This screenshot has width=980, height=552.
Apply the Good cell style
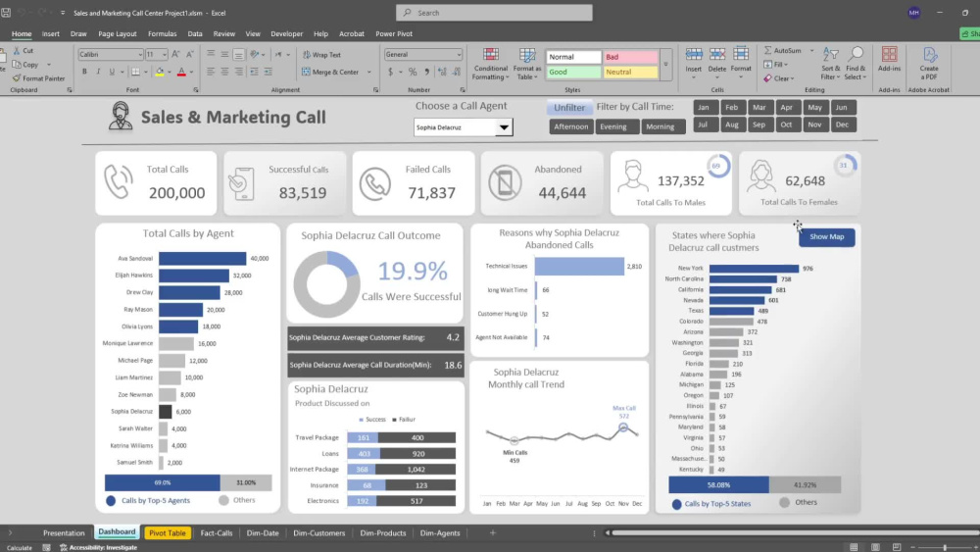tap(573, 72)
